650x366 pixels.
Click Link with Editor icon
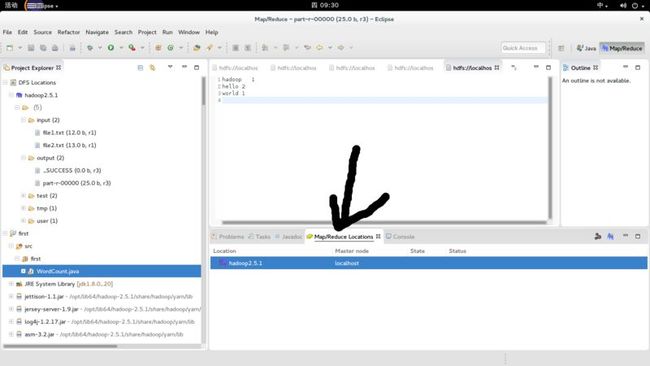click(x=153, y=68)
